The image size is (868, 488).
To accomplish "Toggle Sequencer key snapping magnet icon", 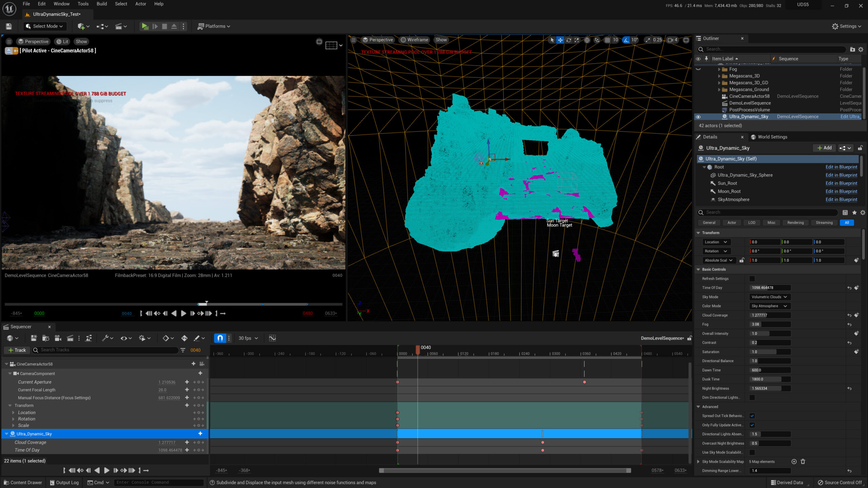I will tap(220, 338).
